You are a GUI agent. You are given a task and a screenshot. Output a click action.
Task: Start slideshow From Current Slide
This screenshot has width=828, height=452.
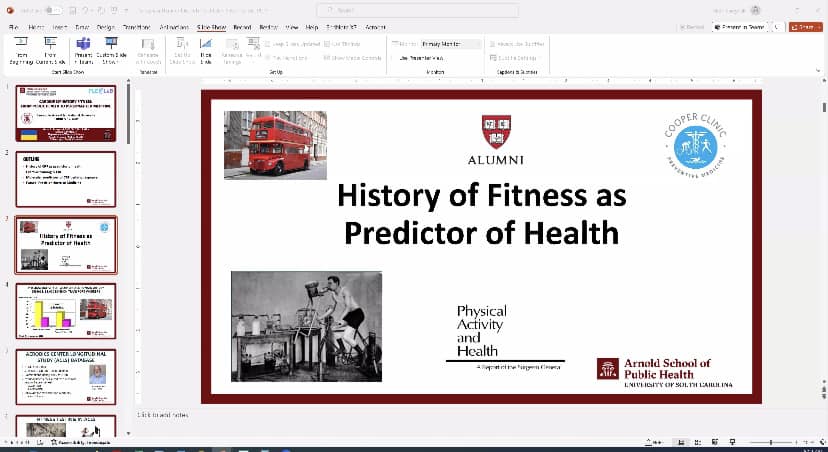coord(50,49)
